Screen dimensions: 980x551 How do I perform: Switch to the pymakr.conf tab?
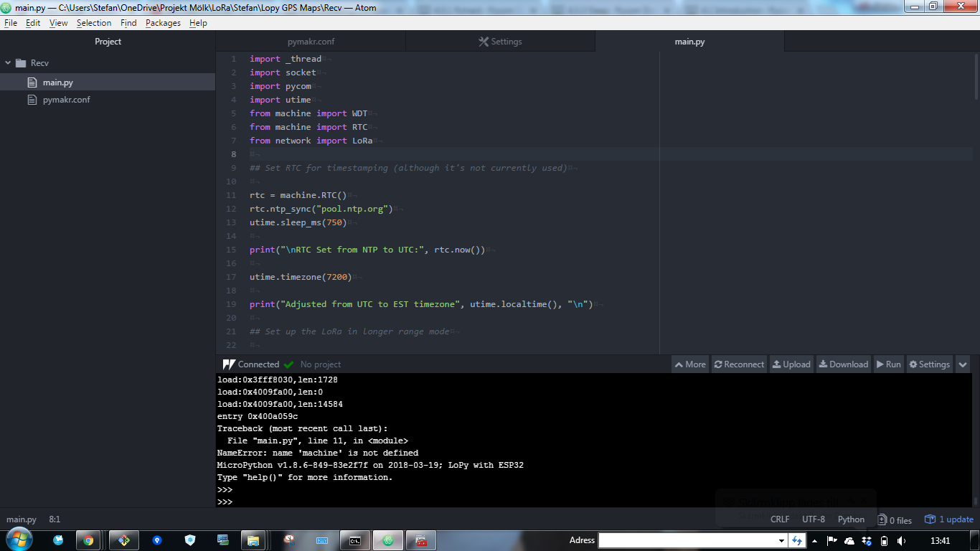click(311, 42)
